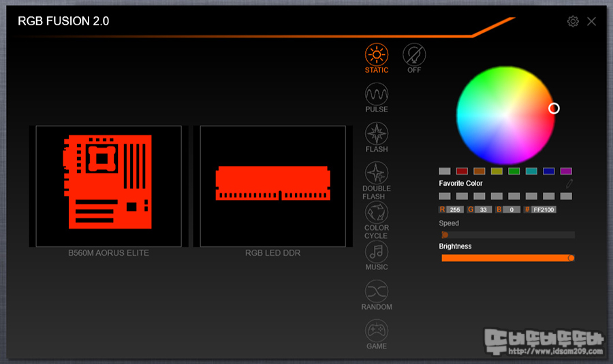Click the Brightness slider bar
Viewport: 613px width, 364px height.
point(508,258)
